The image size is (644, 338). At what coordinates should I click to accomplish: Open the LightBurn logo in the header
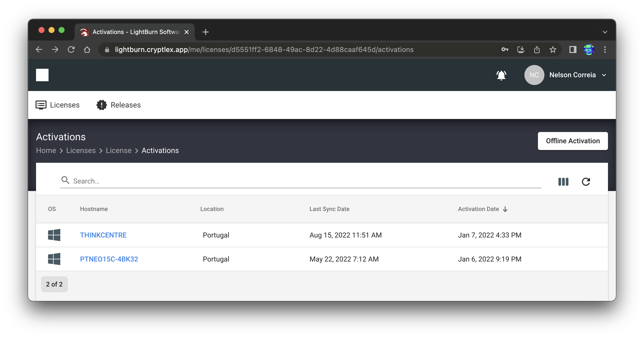tap(42, 75)
